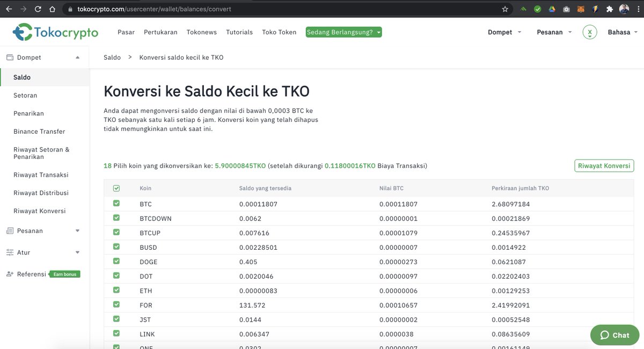This screenshot has height=349, width=644.
Task: Open the Chrome profile avatar
Action: tap(624, 9)
